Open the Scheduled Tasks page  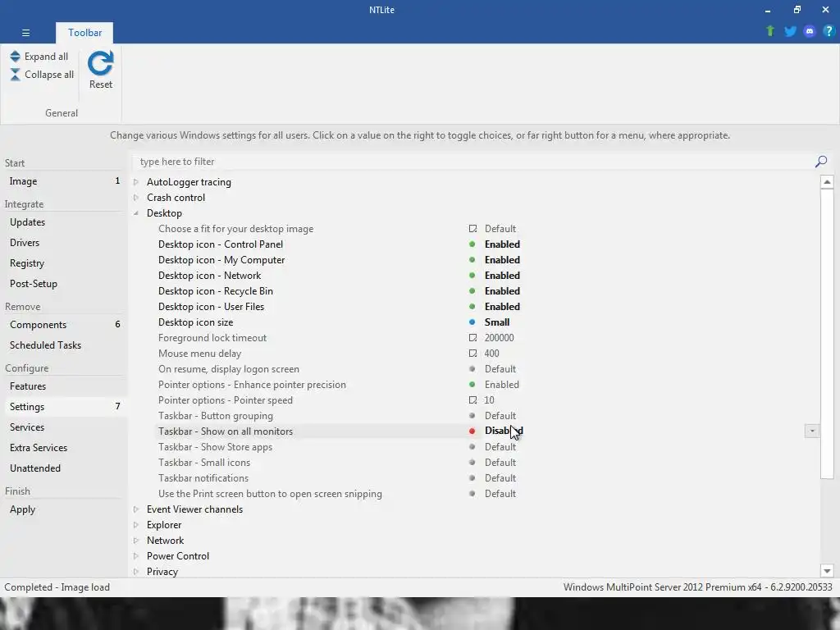coord(64,345)
